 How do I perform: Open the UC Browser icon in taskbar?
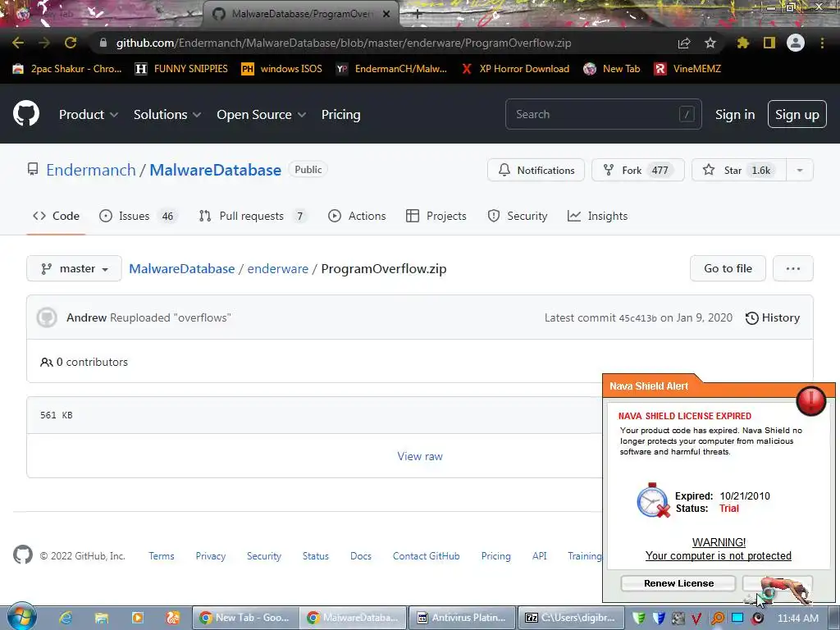coord(173,618)
